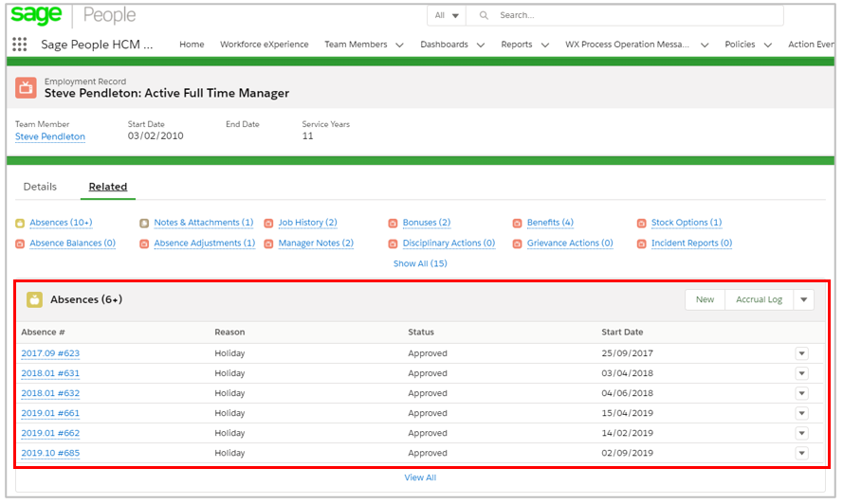Click the Absence Adjustments icon
This screenshot has width=843, height=504.
(144, 243)
